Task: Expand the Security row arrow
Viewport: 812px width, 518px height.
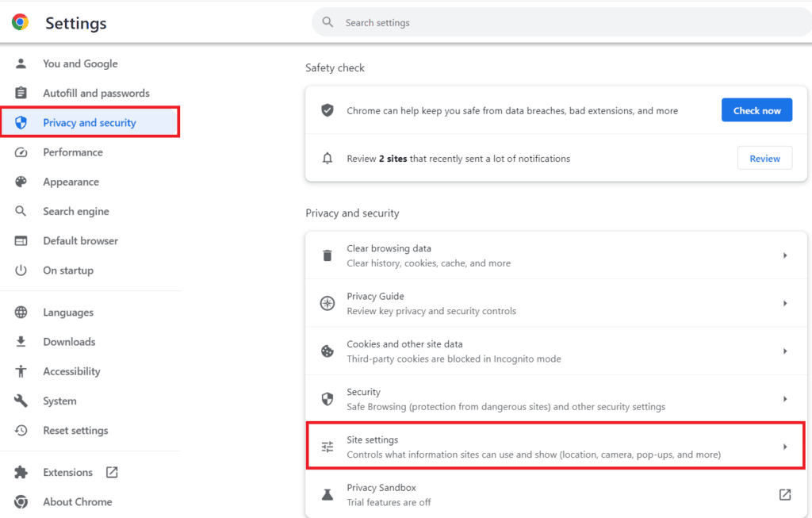Action: pos(785,399)
